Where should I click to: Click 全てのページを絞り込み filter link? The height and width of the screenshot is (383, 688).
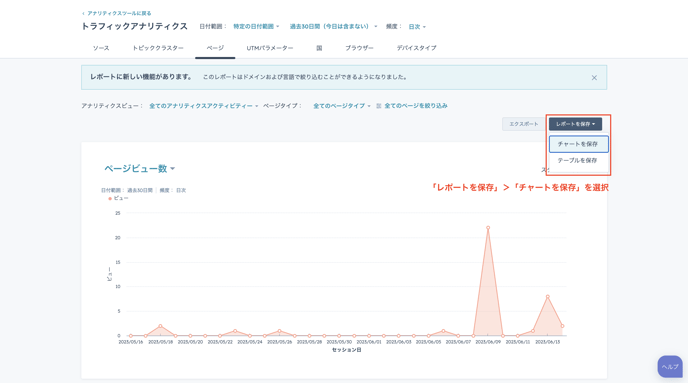tap(416, 106)
